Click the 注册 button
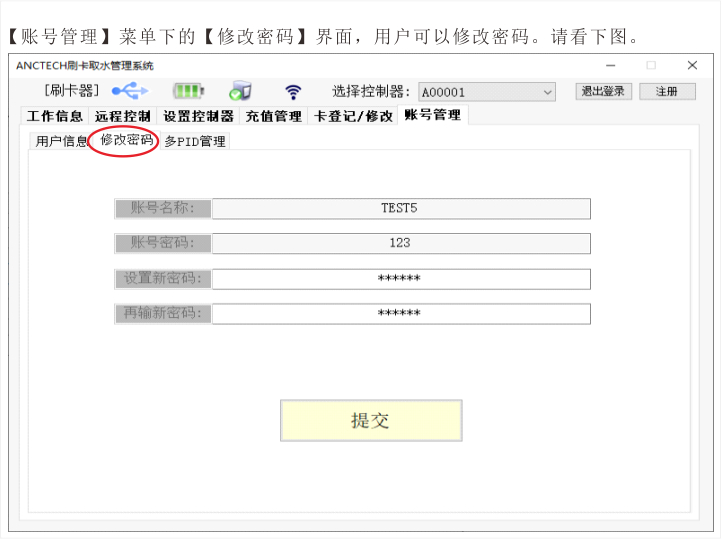Viewport: 722px width, 539px height. tap(667, 91)
